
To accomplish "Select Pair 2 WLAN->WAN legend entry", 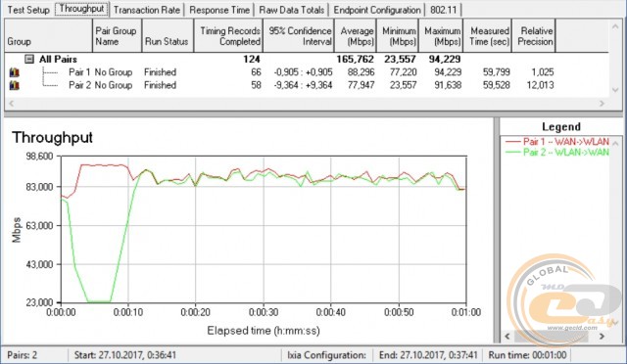I will click(x=557, y=153).
